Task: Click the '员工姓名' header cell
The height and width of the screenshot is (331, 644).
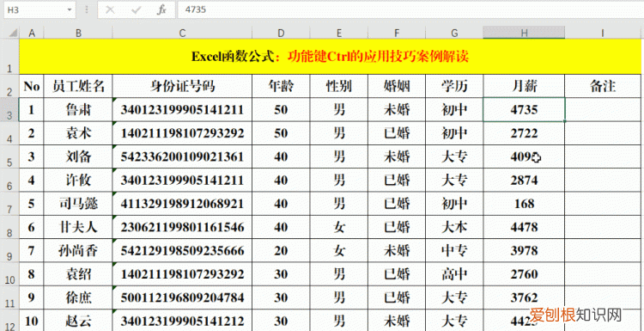Action: coord(78,86)
